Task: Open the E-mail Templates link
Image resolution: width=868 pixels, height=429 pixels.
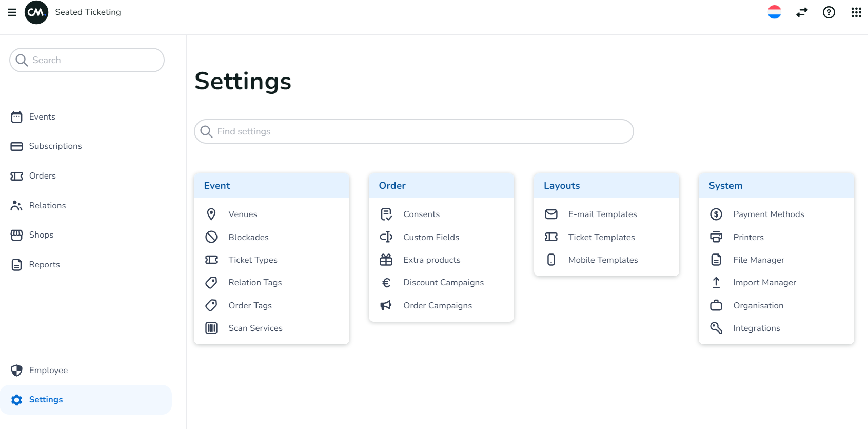Action: (602, 215)
